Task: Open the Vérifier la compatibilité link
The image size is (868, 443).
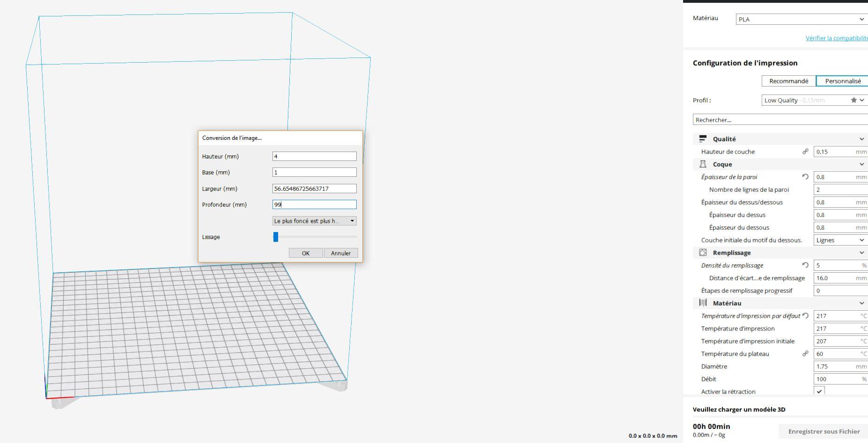Action: (837, 38)
